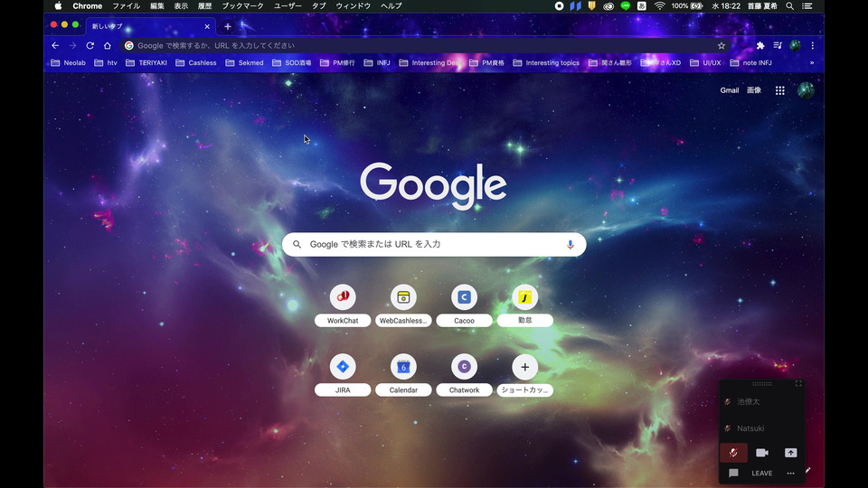
Task: Open the ヘルプ menu
Action: point(392,6)
